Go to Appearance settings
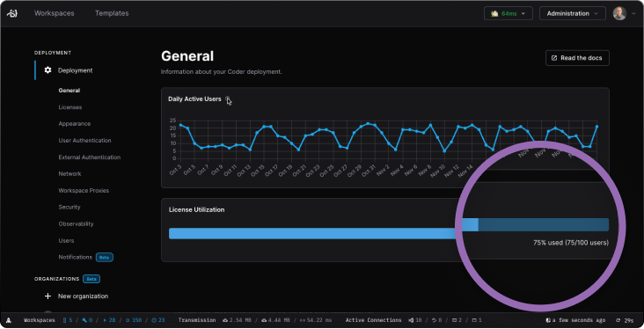 pyautogui.click(x=74, y=124)
